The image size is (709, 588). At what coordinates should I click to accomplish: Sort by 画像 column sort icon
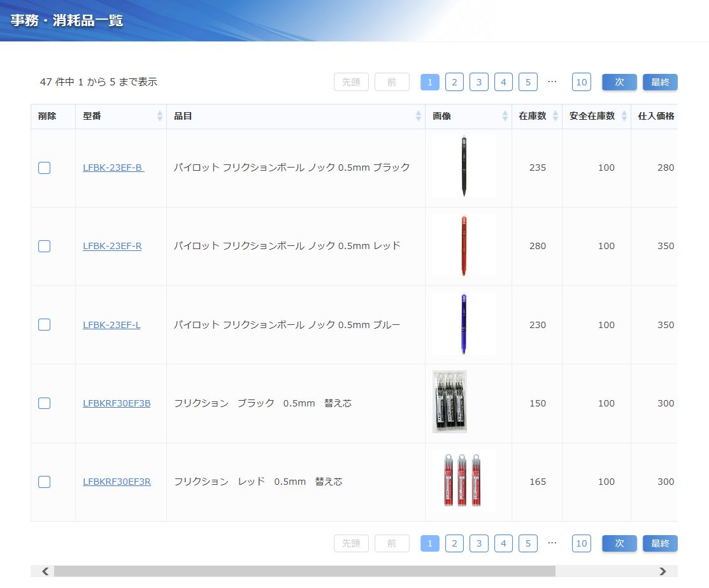click(505, 116)
